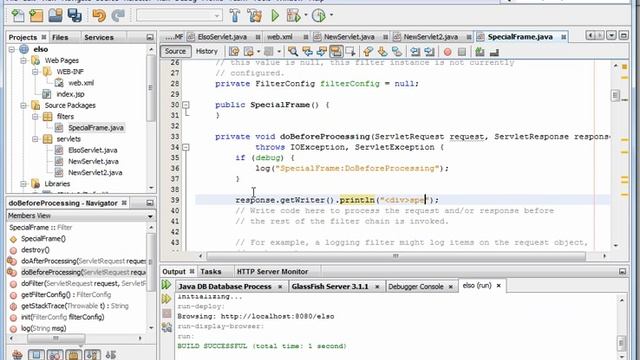This screenshot has height=360, width=640.
Task: Click the Profile Project icon
Action: tap(319, 16)
